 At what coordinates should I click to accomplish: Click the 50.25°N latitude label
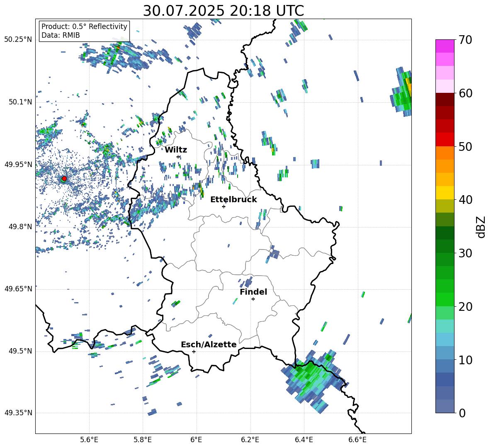click(18, 40)
